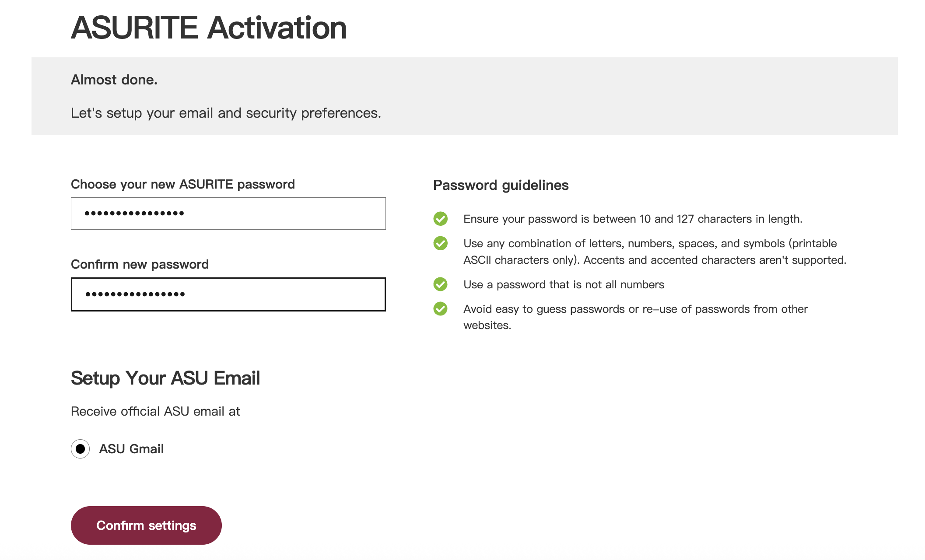This screenshot has height=560, width=925.
Task: Click the "Password guidelines" heading
Action: (501, 185)
